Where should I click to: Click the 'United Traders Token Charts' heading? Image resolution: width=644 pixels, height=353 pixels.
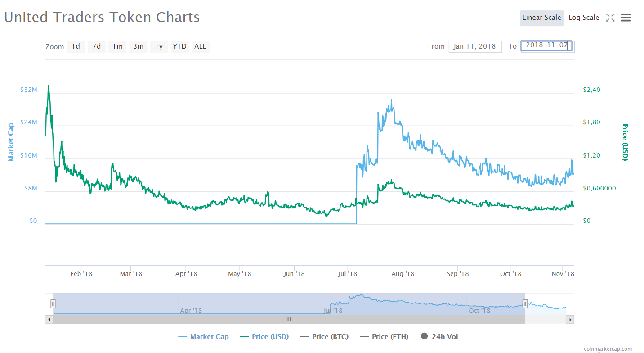click(102, 18)
